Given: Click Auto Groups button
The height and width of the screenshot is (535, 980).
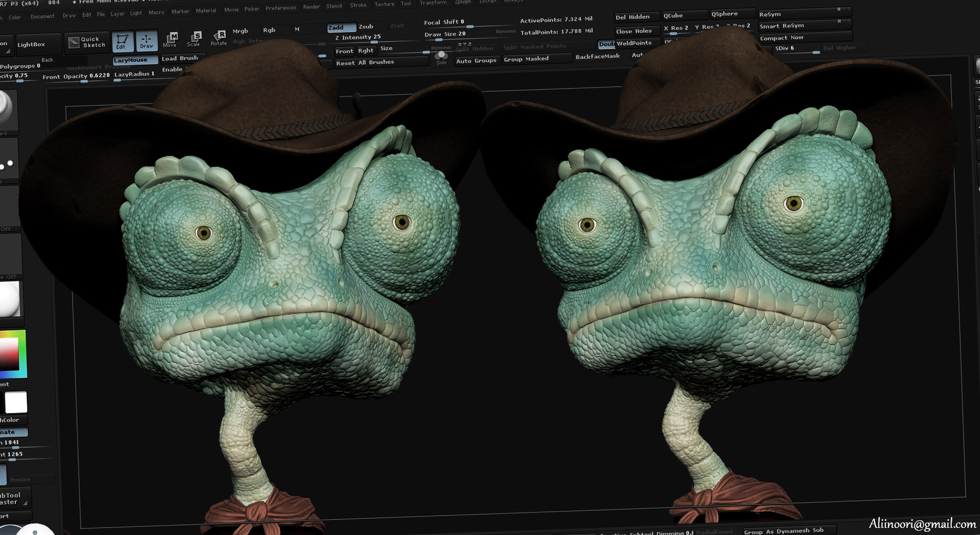Looking at the screenshot, I should (x=476, y=60).
